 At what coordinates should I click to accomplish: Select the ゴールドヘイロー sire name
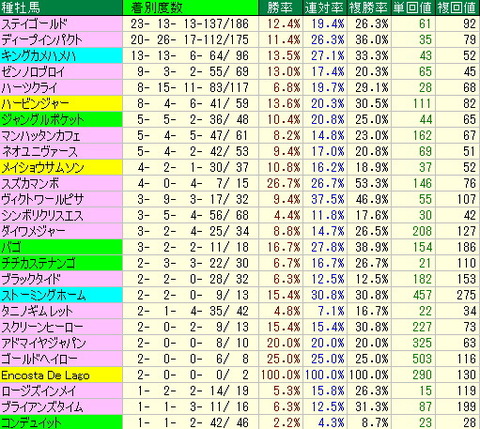39,360
